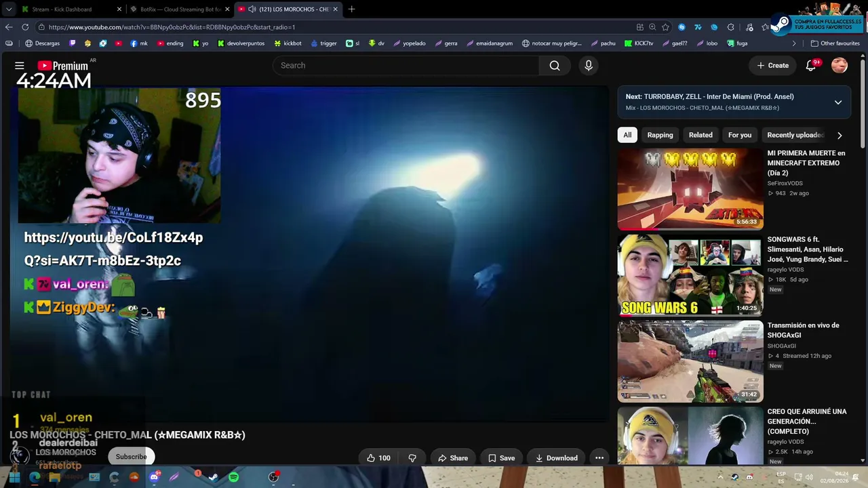Image resolution: width=868 pixels, height=488 pixels.
Task: Dislike the video
Action: tap(412, 458)
